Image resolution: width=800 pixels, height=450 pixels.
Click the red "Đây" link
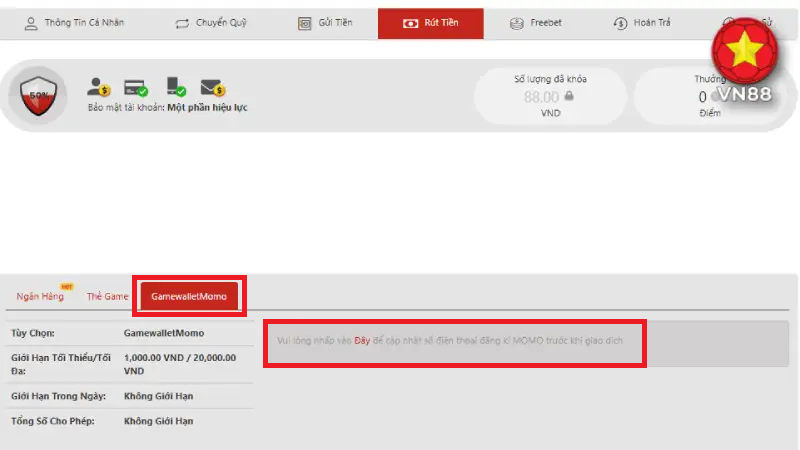(362, 342)
